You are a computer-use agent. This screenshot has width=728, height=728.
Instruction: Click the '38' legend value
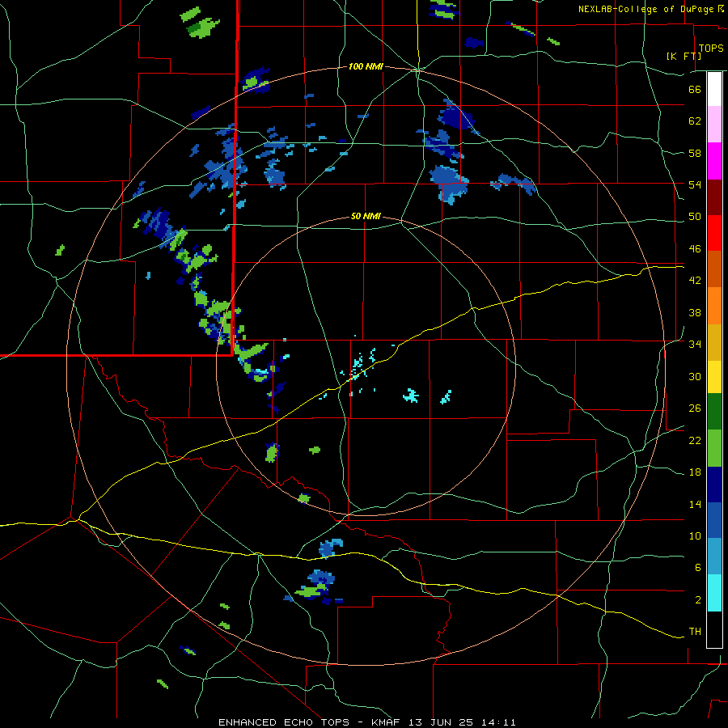pyautogui.click(x=695, y=312)
